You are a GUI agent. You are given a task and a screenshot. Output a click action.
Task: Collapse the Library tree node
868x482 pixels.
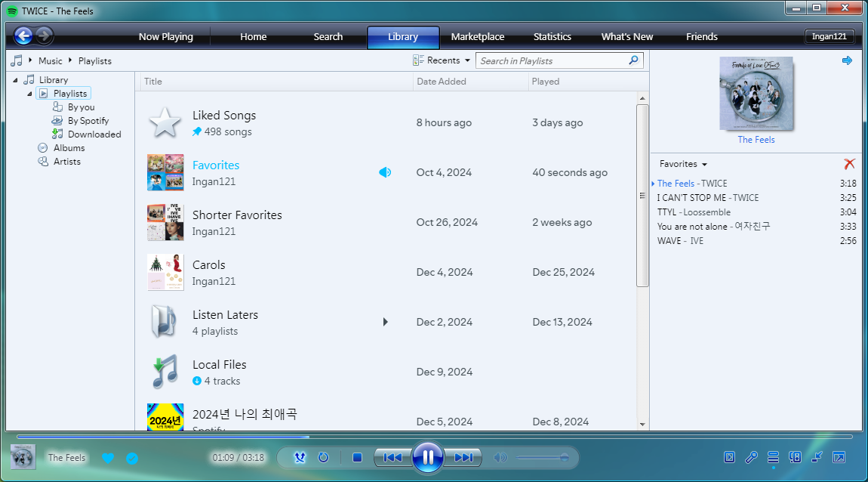(16, 80)
